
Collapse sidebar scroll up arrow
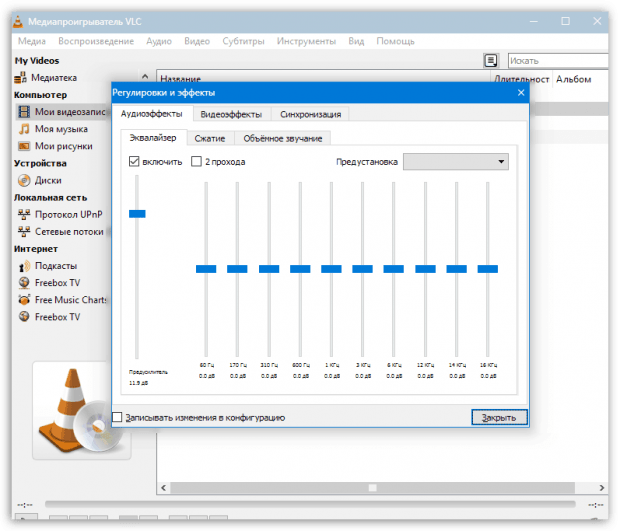[145, 76]
